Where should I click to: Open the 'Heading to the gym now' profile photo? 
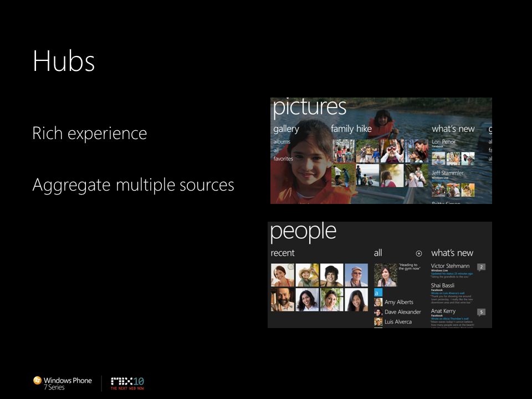pyautogui.click(x=386, y=275)
